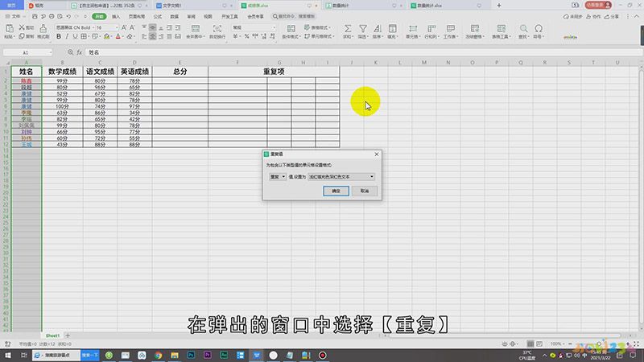The height and width of the screenshot is (362, 644).
Task: Add a new document tab with plus
Action: tap(499, 6)
